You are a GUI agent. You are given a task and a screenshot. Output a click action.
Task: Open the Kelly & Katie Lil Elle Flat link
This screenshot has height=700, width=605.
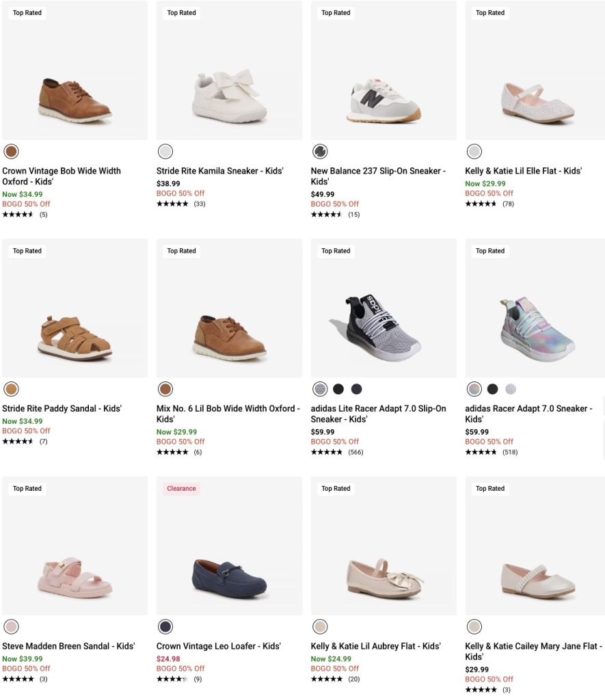point(523,171)
